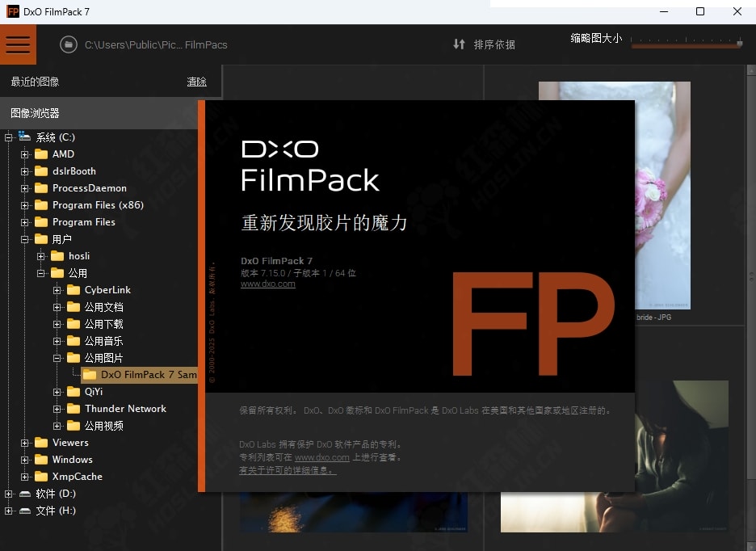Expand the XmpCache folder
756x551 pixels.
(x=24, y=477)
